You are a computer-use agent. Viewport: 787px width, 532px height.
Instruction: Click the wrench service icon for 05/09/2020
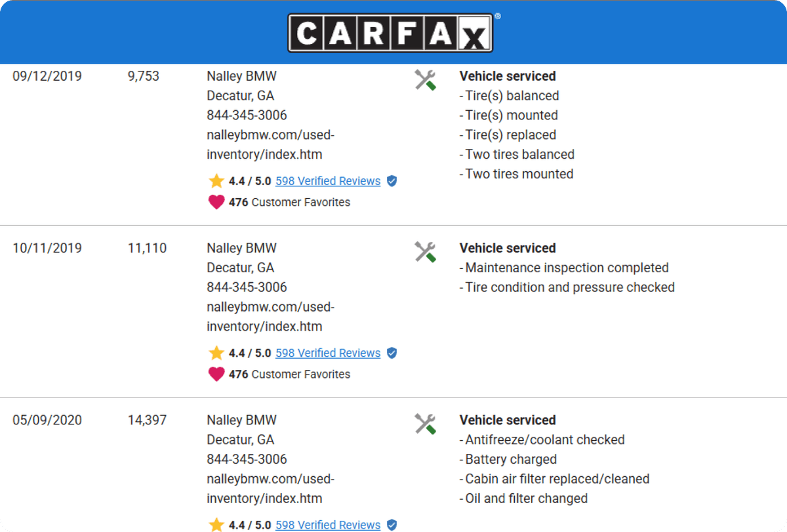click(x=425, y=424)
